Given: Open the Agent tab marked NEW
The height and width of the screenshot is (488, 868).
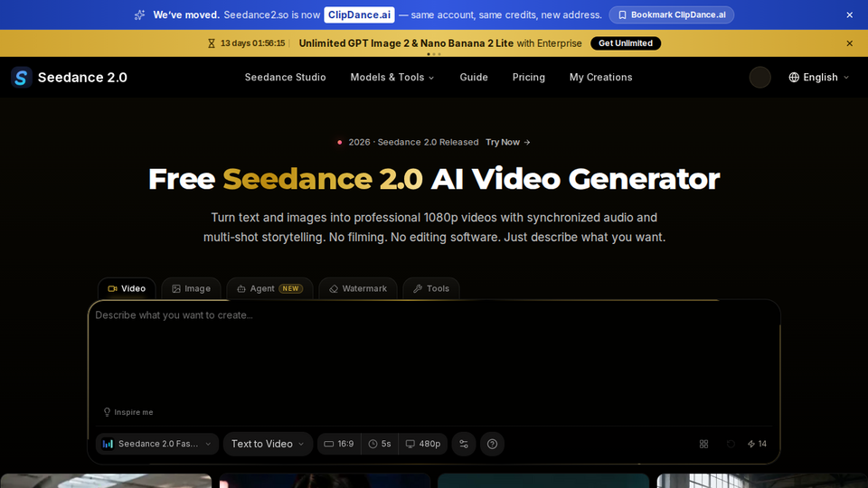Looking at the screenshot, I should coord(269,289).
